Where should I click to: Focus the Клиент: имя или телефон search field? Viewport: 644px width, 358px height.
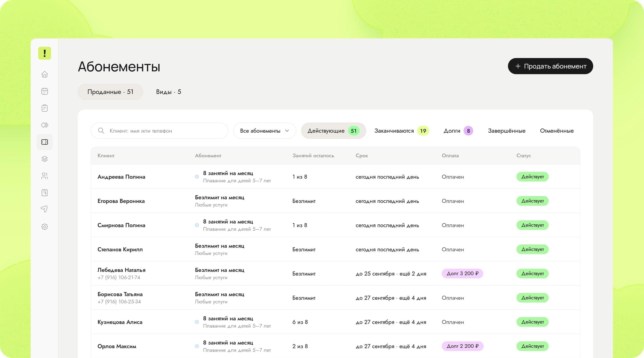[x=159, y=131]
